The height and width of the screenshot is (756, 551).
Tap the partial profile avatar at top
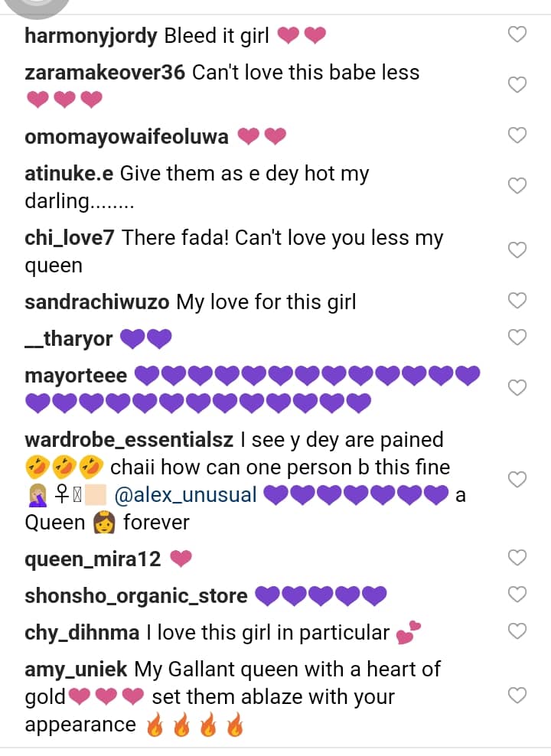pyautogui.click(x=35, y=6)
